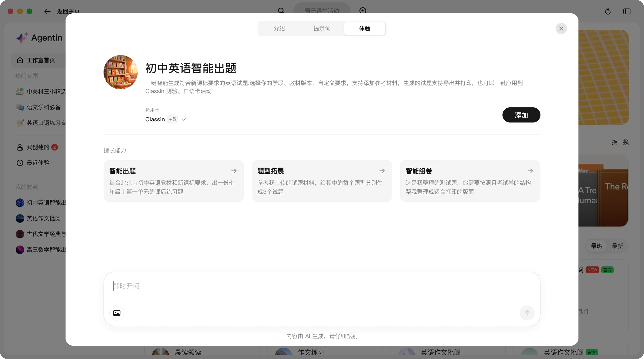Click the search magnifier icon in title bar
Screen dimensions: 644x359
[281, 11]
